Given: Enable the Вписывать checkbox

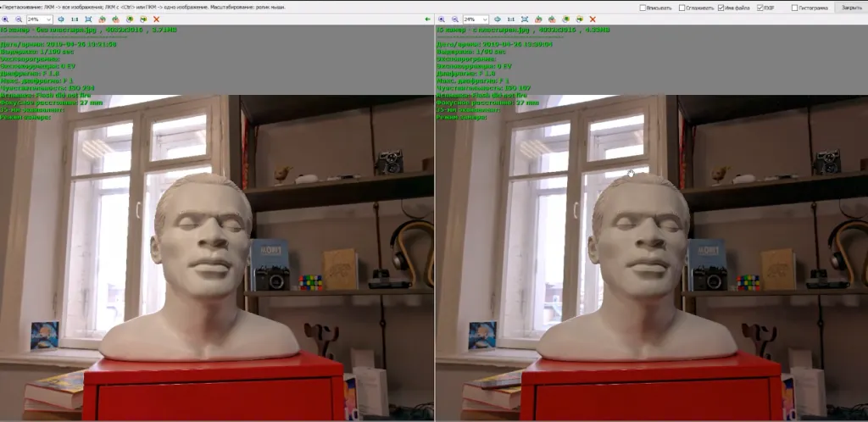Looking at the screenshot, I should pos(643,8).
